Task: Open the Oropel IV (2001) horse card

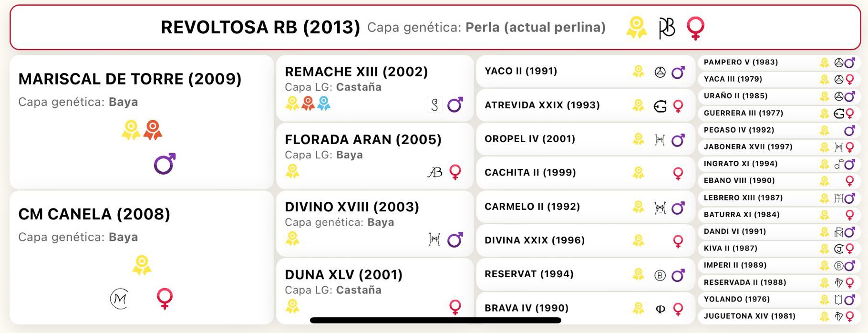Action: (x=585, y=139)
